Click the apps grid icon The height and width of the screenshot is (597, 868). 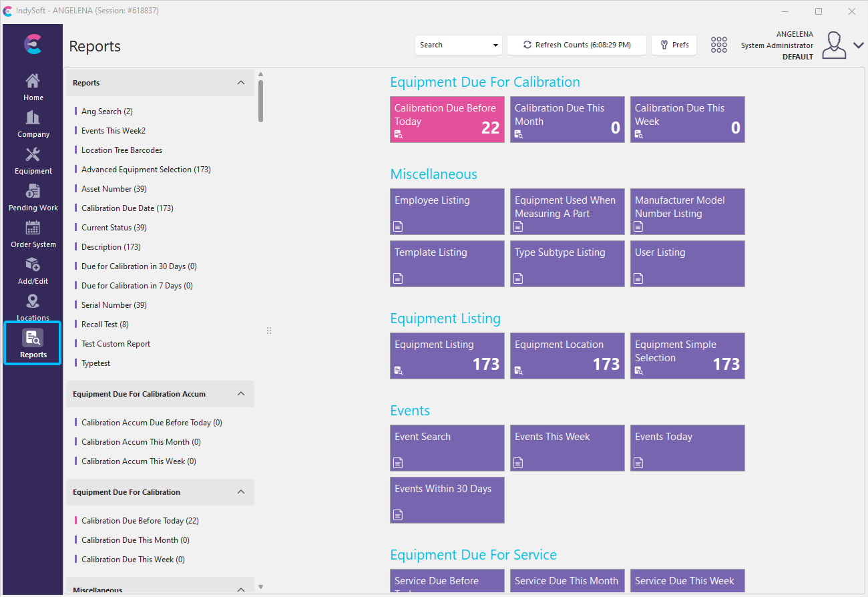(x=718, y=45)
